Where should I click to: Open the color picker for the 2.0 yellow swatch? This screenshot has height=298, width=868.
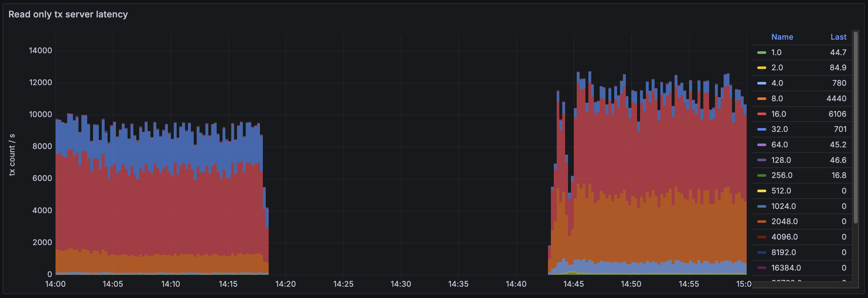tap(761, 68)
